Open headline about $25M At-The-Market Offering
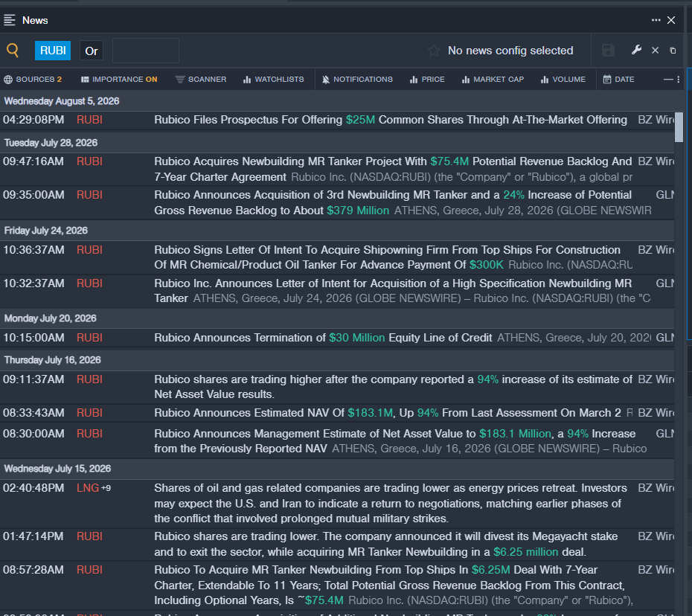Screen dimensions: 692x616 (391, 120)
